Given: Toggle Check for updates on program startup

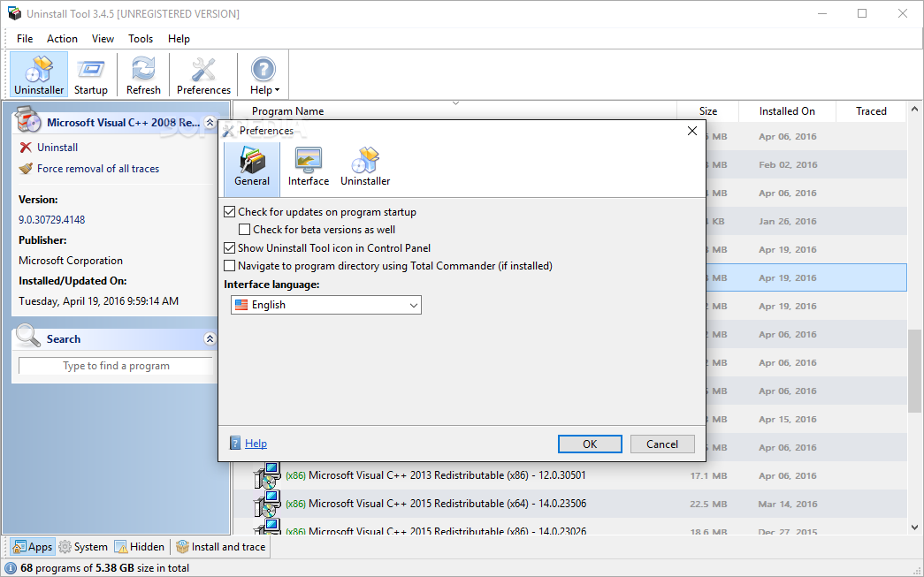Looking at the screenshot, I should click(x=230, y=212).
